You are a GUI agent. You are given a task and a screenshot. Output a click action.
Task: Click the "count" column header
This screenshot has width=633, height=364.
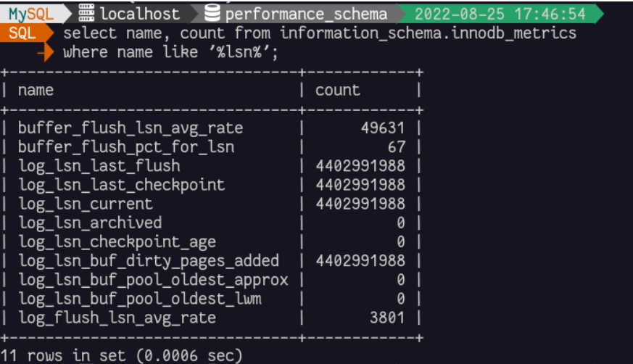337,90
